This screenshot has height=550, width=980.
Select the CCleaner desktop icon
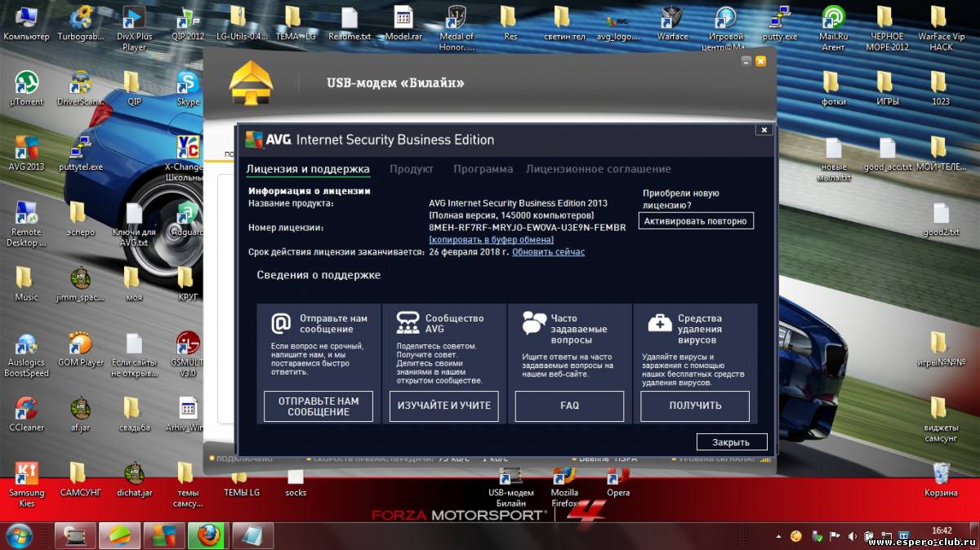(26, 415)
